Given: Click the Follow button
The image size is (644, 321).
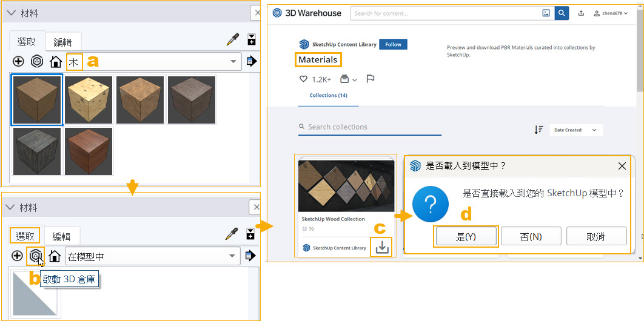Looking at the screenshot, I should point(393,44).
